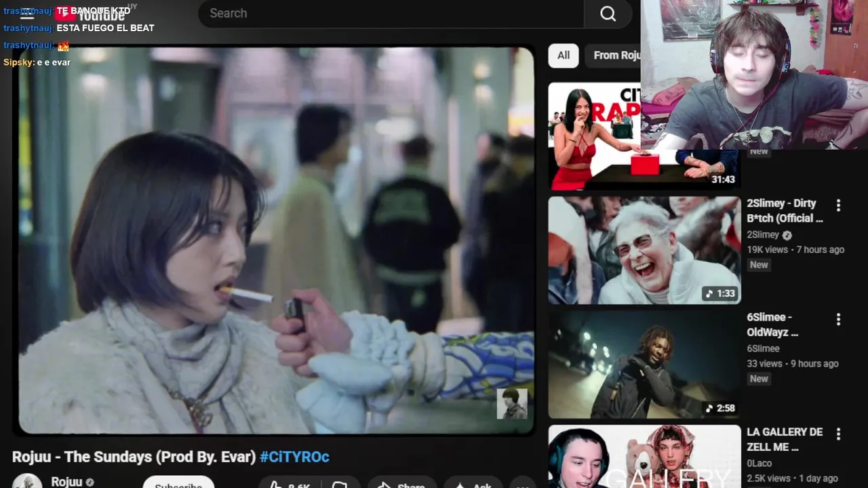Subscribe to the Rojuu channel
This screenshot has height=488, width=868.
(178, 483)
